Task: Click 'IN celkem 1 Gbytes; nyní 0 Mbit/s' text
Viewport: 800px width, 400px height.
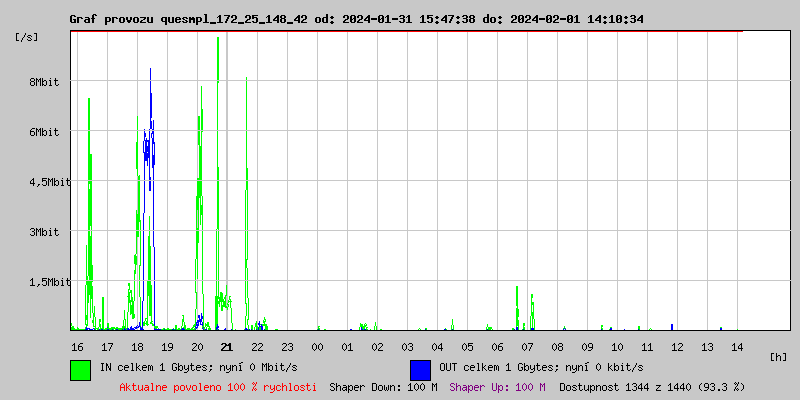Action: coord(198,367)
